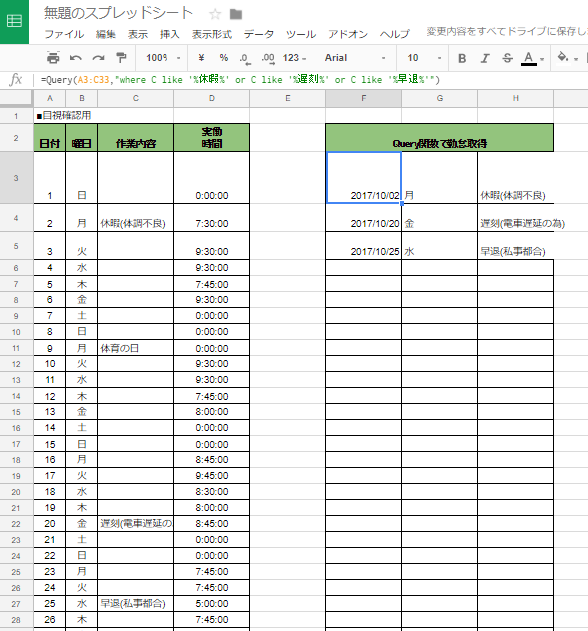Star the untitled spreadsheet
This screenshot has width=588, height=631.
[x=215, y=14]
